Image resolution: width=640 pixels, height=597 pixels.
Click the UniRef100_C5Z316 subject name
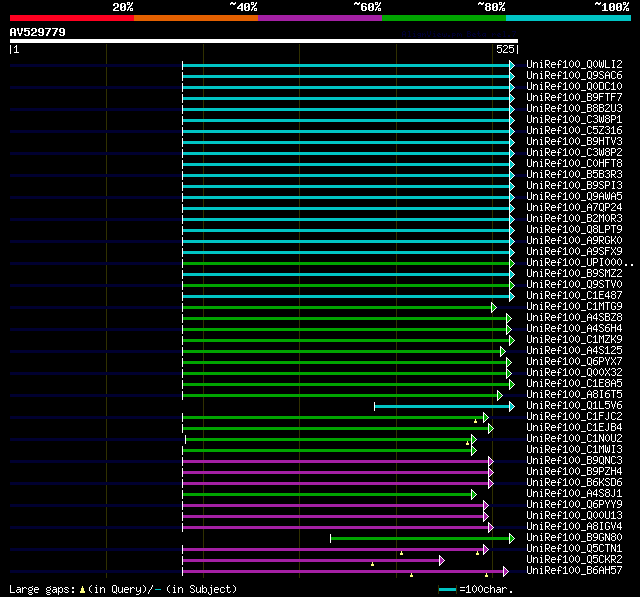coord(574,131)
